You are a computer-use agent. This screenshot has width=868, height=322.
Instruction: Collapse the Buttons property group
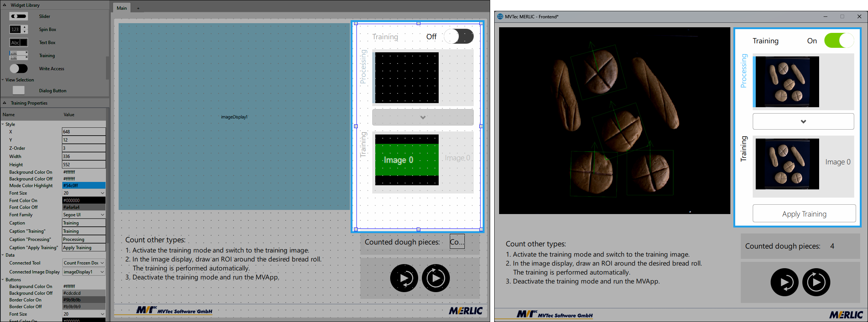click(x=3, y=280)
